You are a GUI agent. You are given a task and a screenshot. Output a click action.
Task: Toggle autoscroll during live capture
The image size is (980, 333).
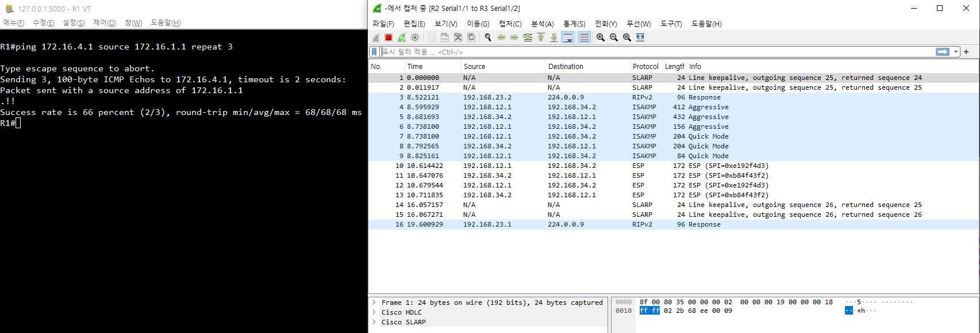click(568, 37)
